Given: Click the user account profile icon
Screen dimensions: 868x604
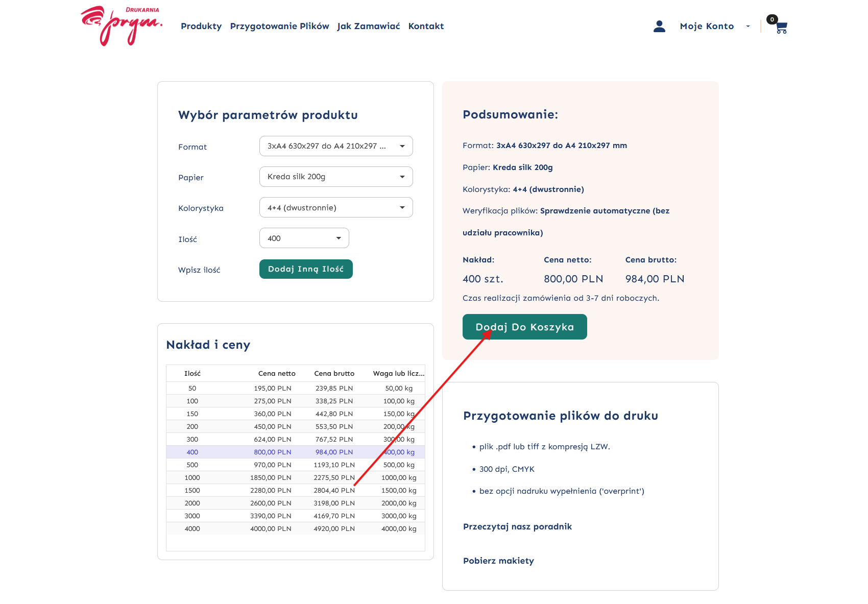Looking at the screenshot, I should point(659,27).
